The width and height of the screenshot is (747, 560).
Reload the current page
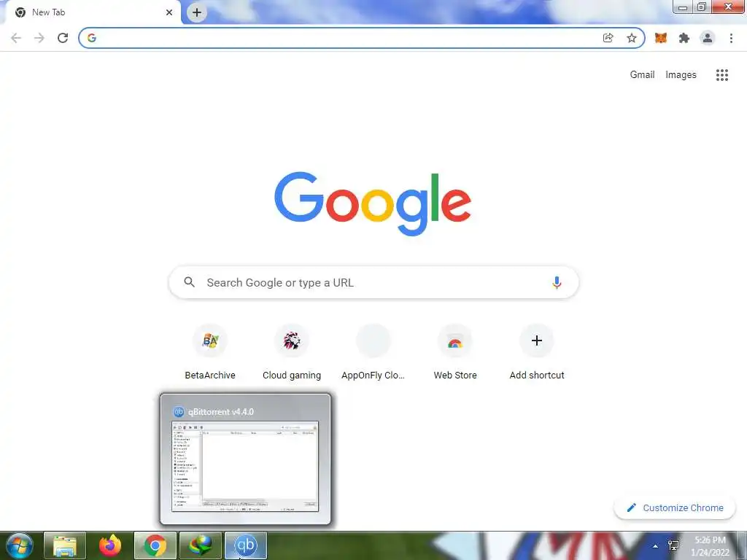[63, 38]
